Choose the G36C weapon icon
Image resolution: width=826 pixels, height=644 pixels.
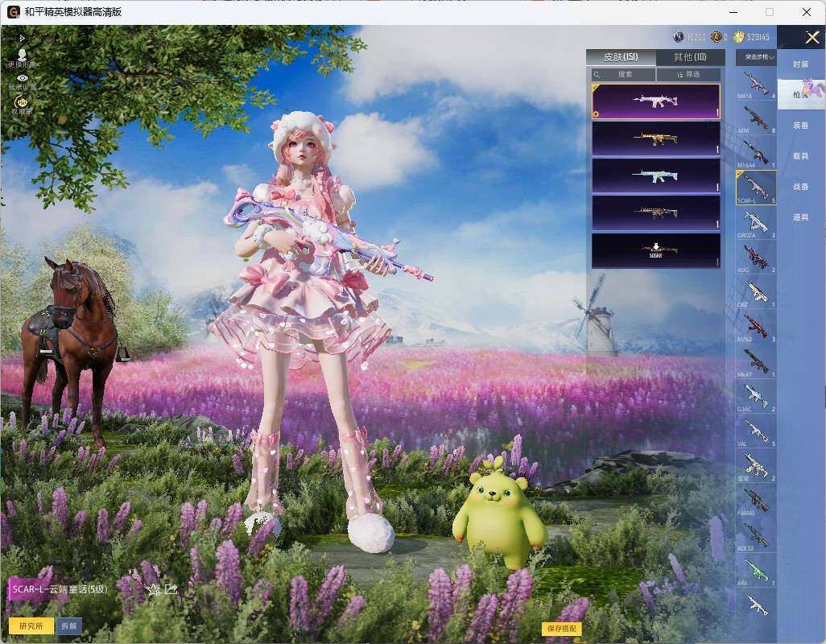coord(756,397)
